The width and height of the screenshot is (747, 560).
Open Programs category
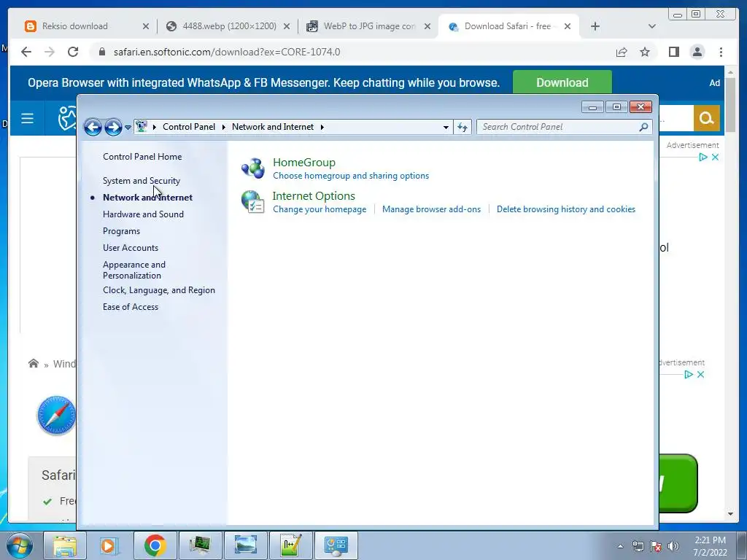point(121,231)
